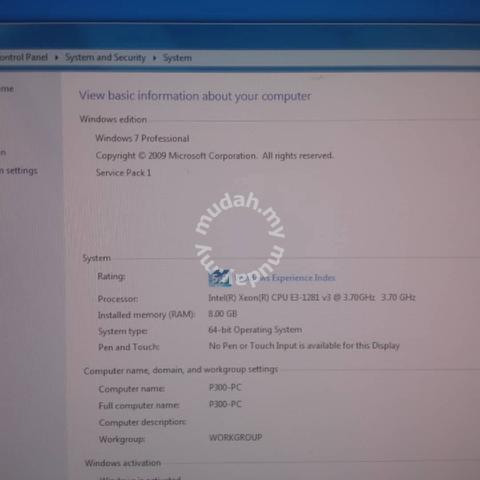This screenshot has height=480, width=480.
Task: Navigate to System and Security breadcrumb
Action: click(x=105, y=58)
